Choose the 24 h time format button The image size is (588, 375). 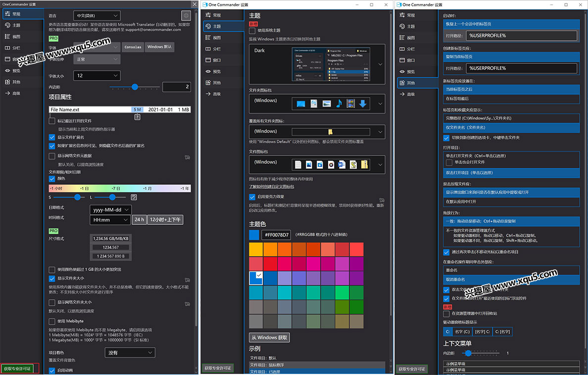click(x=139, y=219)
